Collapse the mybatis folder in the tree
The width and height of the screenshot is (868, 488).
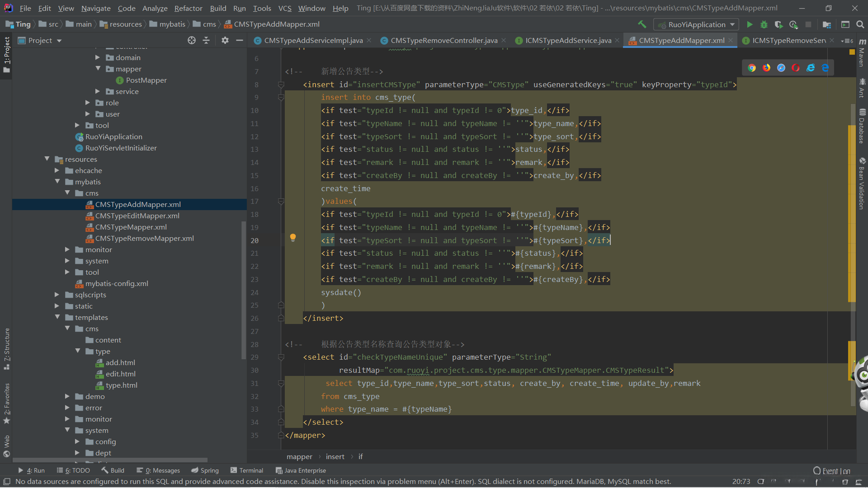57,182
